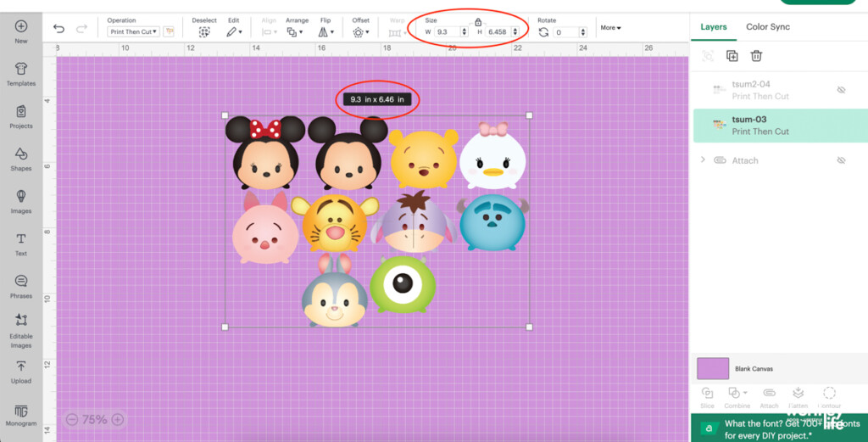Click the Deselect icon
The width and height of the screenshot is (868, 442).
click(204, 32)
